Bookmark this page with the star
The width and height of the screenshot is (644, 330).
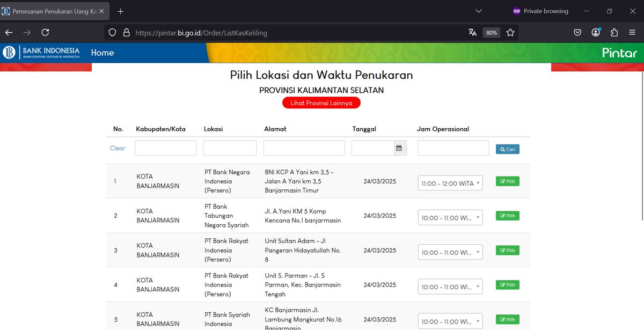click(x=510, y=33)
